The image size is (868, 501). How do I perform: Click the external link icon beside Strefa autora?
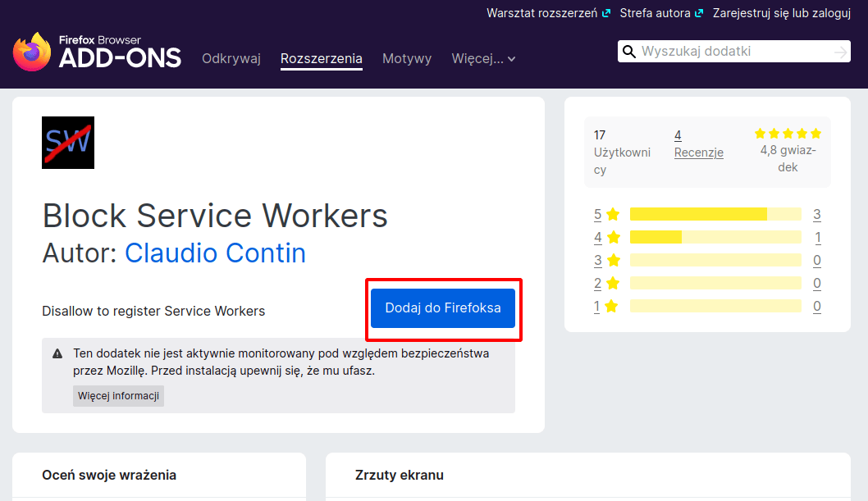pos(699,13)
